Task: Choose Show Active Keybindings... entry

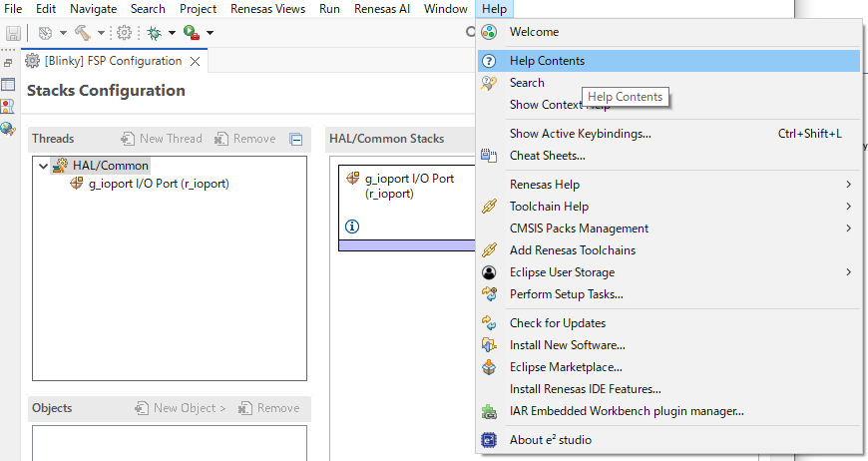Action: coord(668,134)
